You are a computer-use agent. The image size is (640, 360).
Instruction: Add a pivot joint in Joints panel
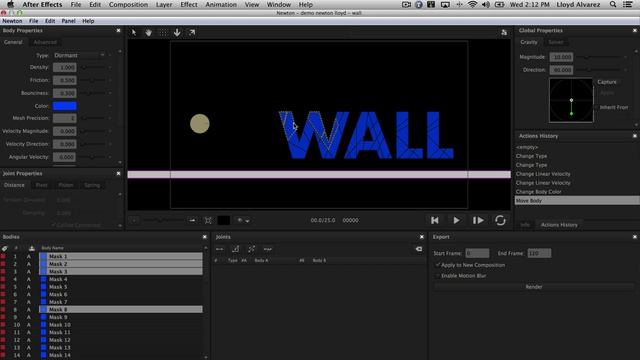pos(236,249)
